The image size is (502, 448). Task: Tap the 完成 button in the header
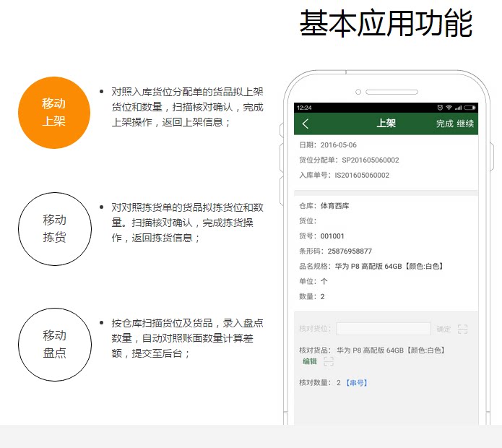pos(445,124)
